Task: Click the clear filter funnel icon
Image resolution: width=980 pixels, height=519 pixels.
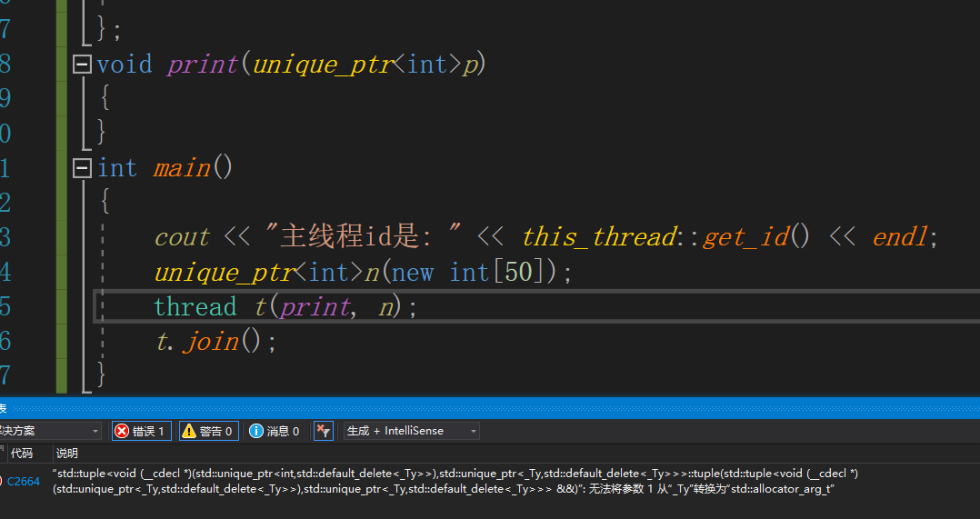Action: pyautogui.click(x=323, y=431)
